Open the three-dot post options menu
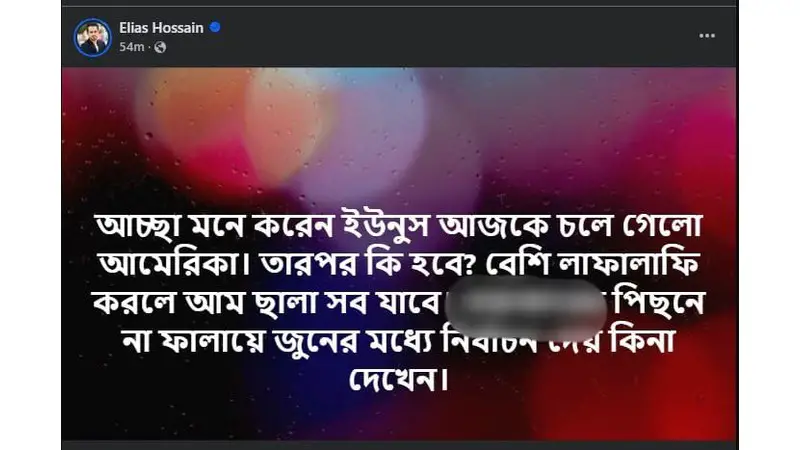 707,36
